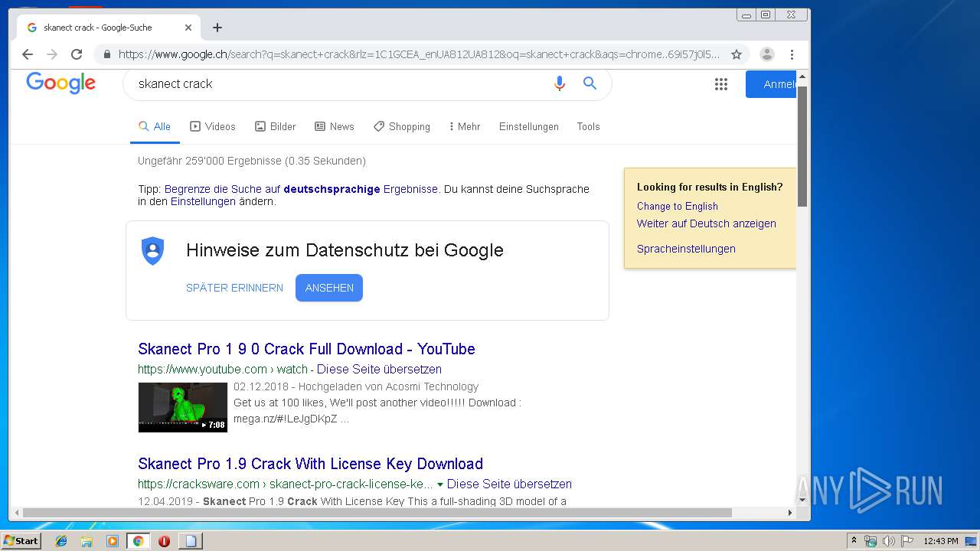Viewport: 980px width, 551px height.
Task: Show hidden system tray icons
Action: coord(854,541)
